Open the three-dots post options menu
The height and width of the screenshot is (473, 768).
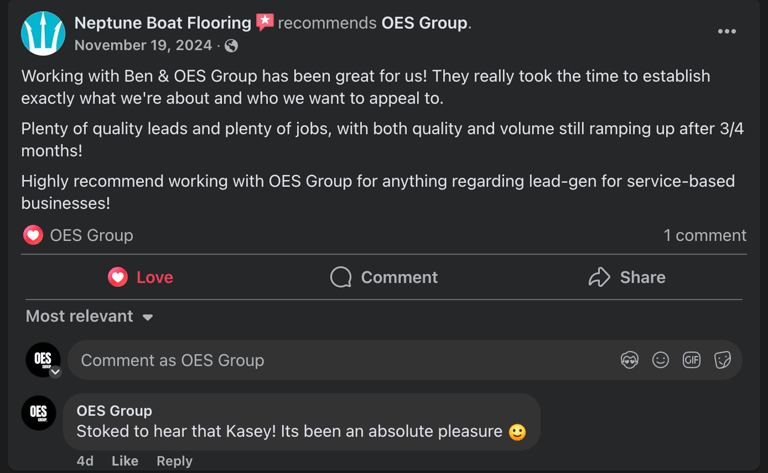pos(727,31)
